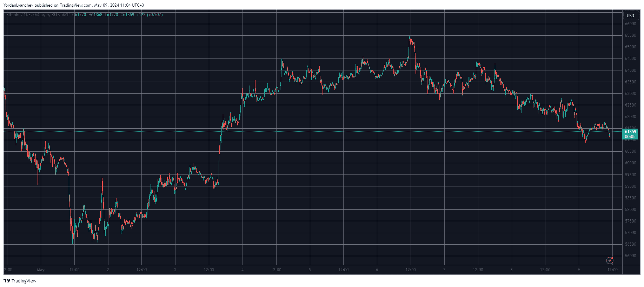Click the lightning bolt go-to-realtime icon

(x=610, y=260)
